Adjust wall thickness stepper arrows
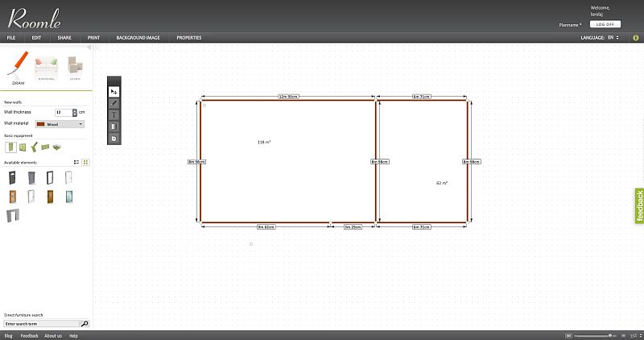 [x=74, y=112]
